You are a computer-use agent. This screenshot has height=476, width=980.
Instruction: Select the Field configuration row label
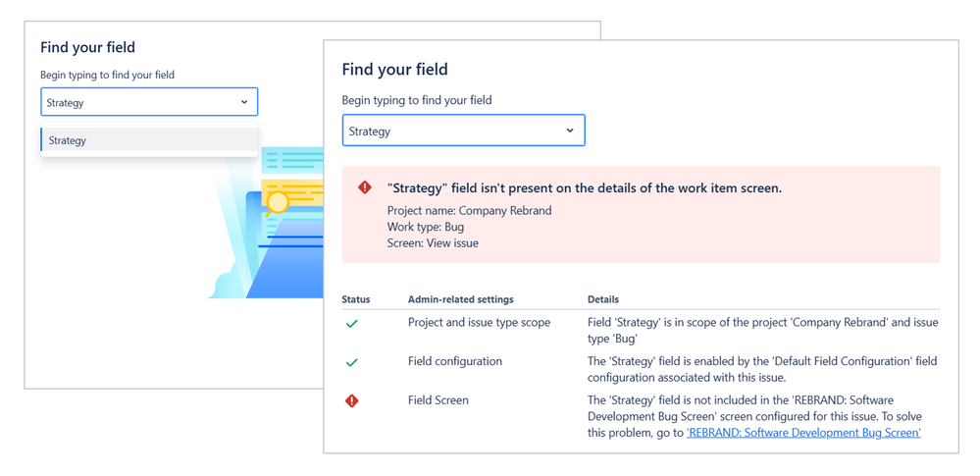(x=454, y=361)
